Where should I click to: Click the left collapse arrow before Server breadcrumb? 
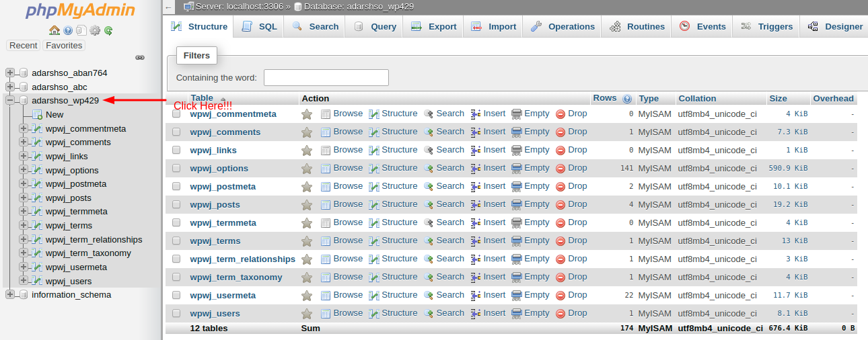(169, 7)
